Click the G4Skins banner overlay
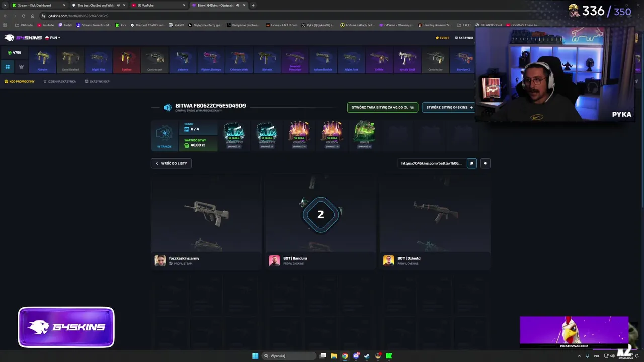644x362 pixels. point(66,327)
